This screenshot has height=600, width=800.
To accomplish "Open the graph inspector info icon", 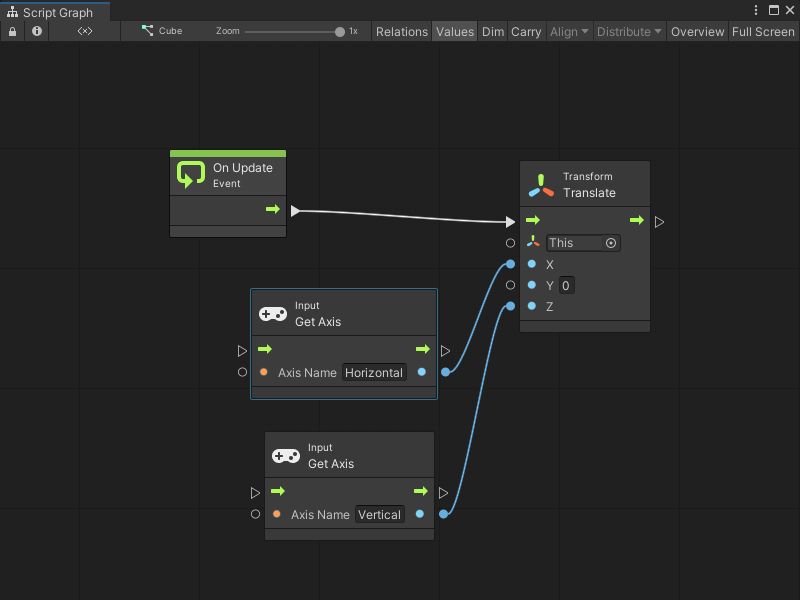I will (x=36, y=31).
